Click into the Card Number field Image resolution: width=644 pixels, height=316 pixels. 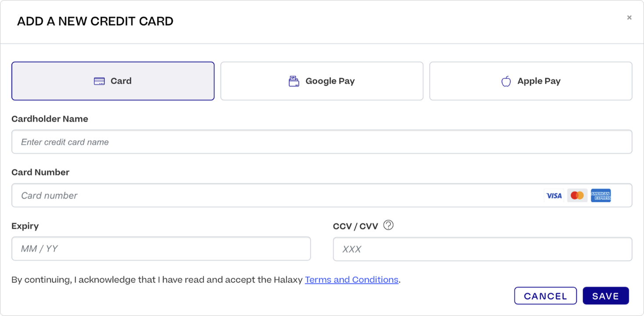point(322,196)
